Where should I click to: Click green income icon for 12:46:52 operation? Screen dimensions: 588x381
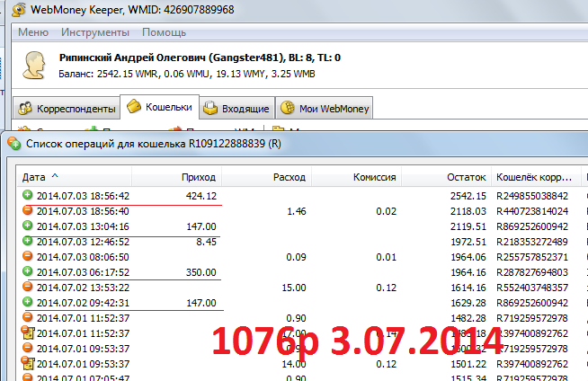pos(27,241)
